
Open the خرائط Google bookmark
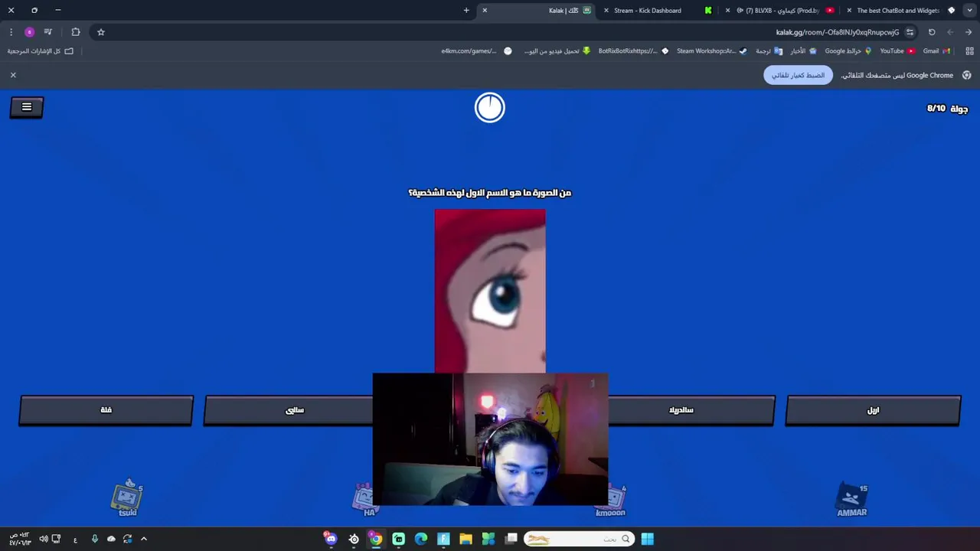[x=848, y=51]
